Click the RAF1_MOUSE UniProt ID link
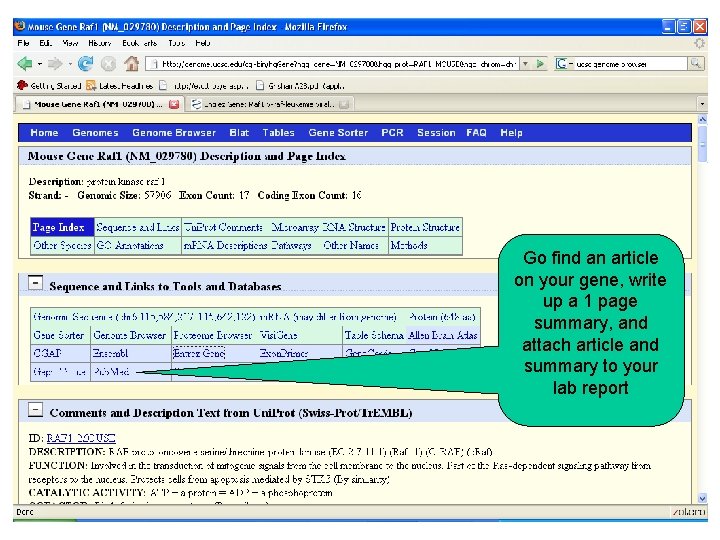 tap(81, 438)
